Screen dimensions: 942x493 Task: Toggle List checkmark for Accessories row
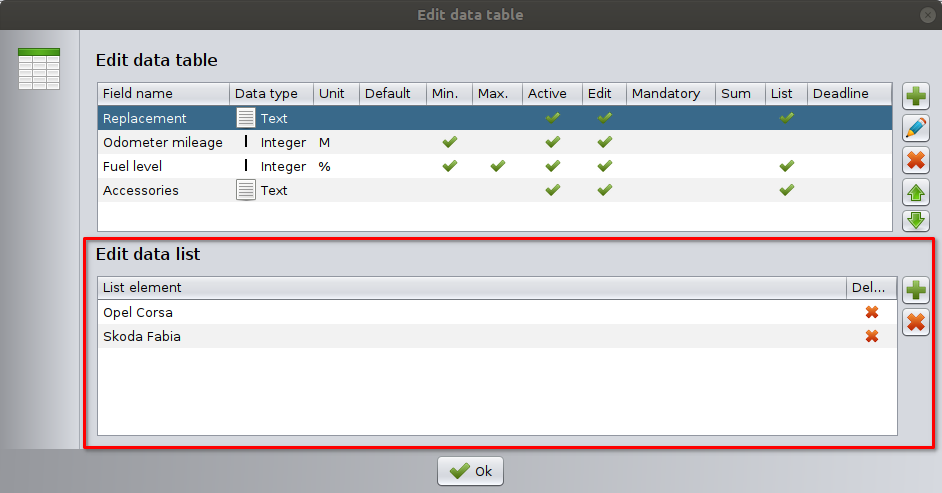[x=787, y=190]
